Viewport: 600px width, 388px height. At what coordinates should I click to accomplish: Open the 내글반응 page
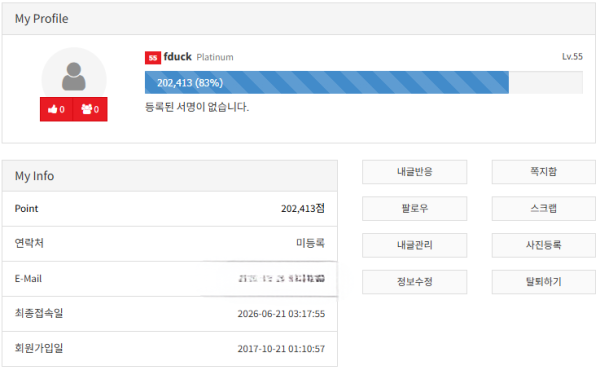(414, 172)
